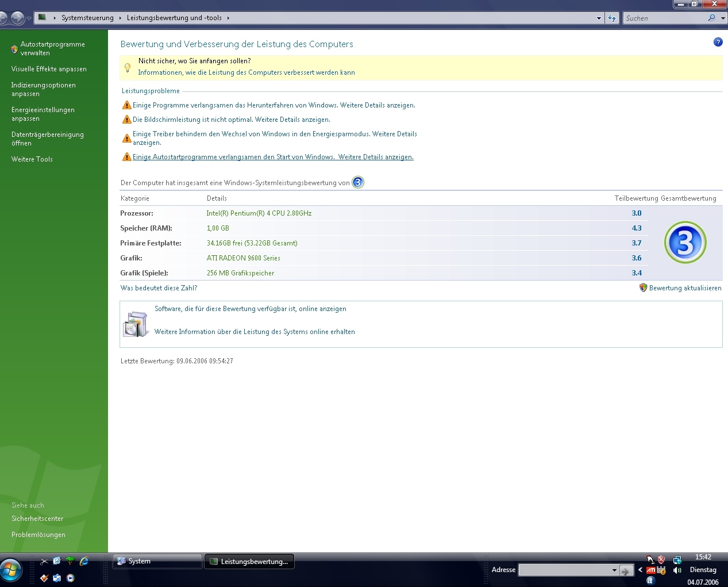
Task: Show hidden tray icons chevron
Action: 640,570
